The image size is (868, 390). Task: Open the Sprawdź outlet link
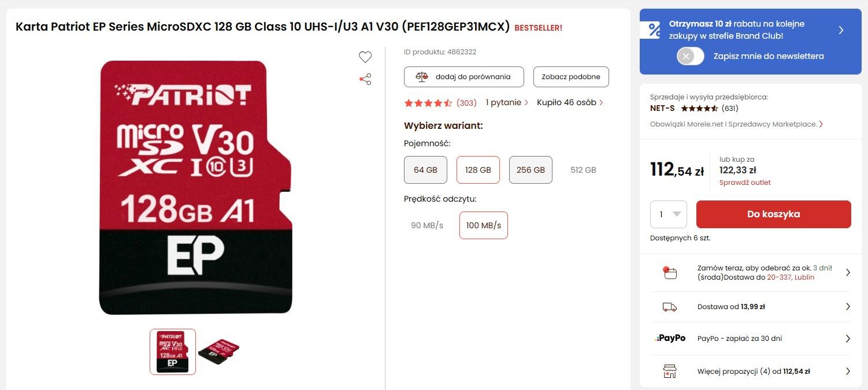745,183
